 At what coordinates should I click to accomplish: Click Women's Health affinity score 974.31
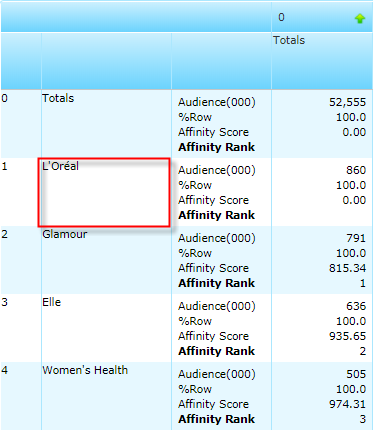pyautogui.click(x=347, y=404)
